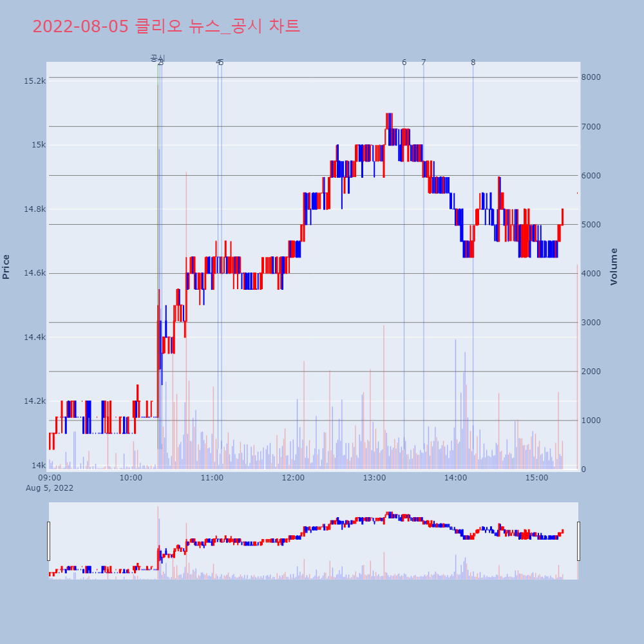The height and width of the screenshot is (644, 644).
Task: Click timeline marker labeled 7
Action: 424,62
